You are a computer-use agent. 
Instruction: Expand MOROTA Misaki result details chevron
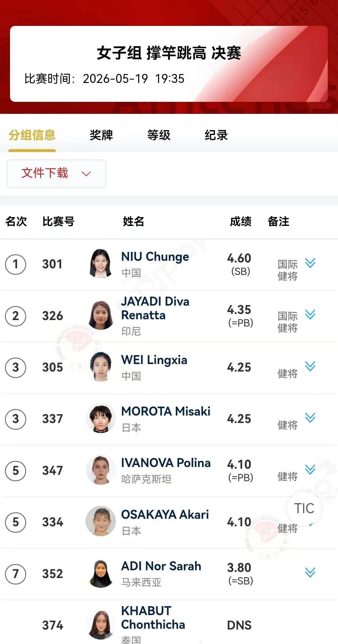310,418
